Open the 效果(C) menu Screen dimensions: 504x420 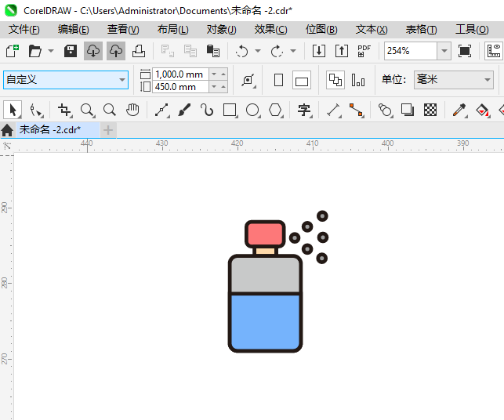tap(270, 29)
